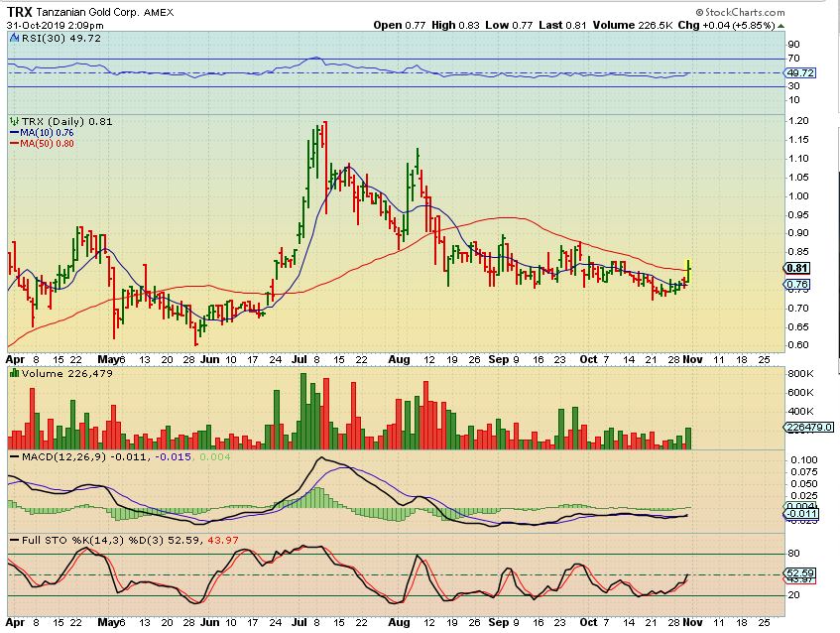Click the AMEX exchange label
This screenshot has height=633, width=840.
coord(159,12)
